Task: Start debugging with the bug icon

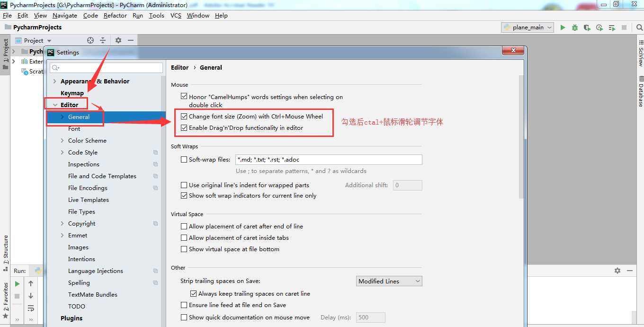Action: tap(575, 27)
